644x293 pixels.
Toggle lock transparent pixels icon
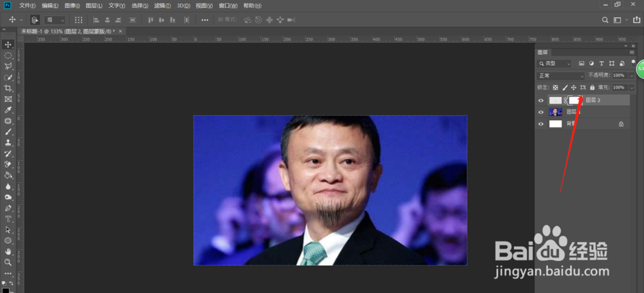[x=555, y=88]
